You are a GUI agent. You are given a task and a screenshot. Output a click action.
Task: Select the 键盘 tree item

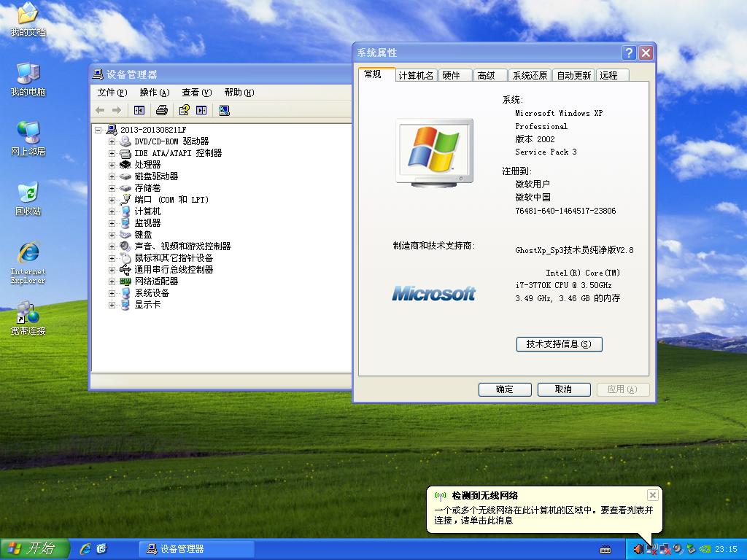(x=143, y=235)
